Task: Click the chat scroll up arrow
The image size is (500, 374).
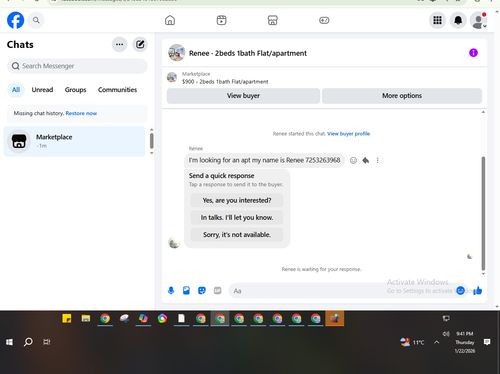Action: pos(483,112)
